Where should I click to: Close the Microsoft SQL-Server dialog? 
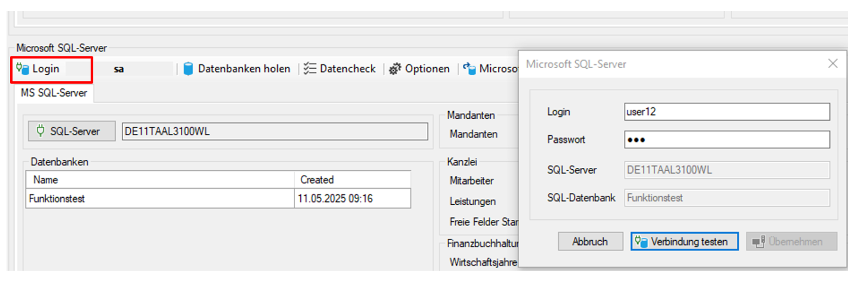click(833, 63)
